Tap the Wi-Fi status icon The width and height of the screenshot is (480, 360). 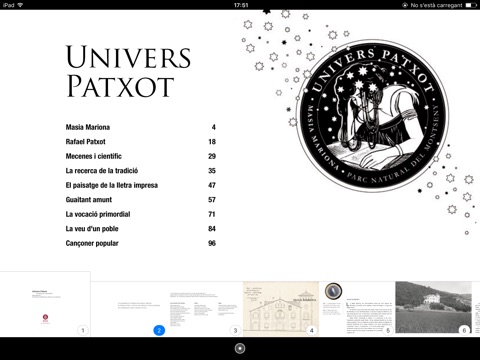[20, 5]
